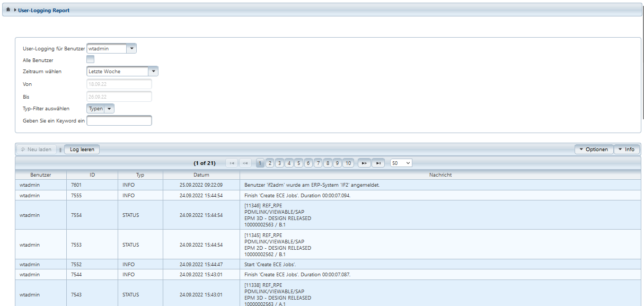This screenshot has width=644, height=306.
Task: Change rows per page selector
Action: point(401,163)
